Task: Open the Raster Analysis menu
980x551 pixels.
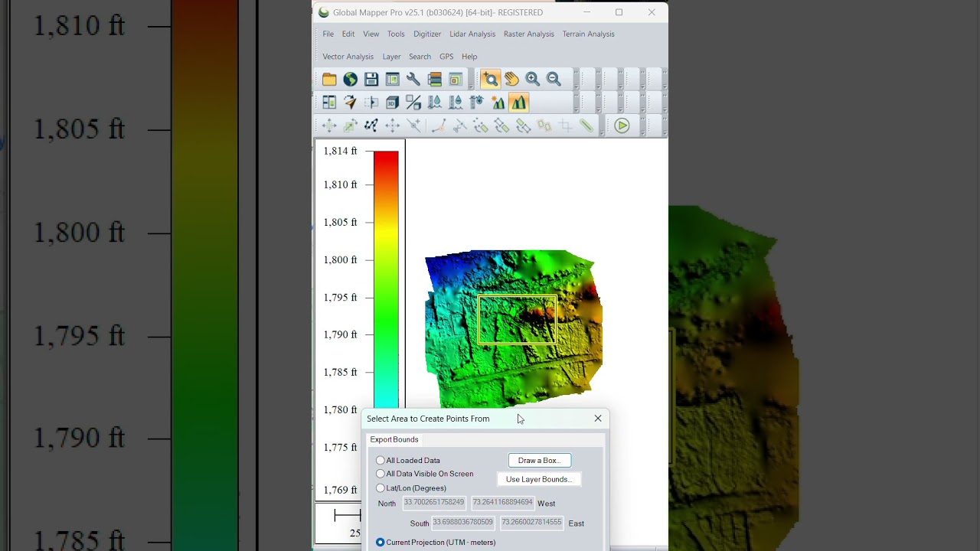Action: 529,34
